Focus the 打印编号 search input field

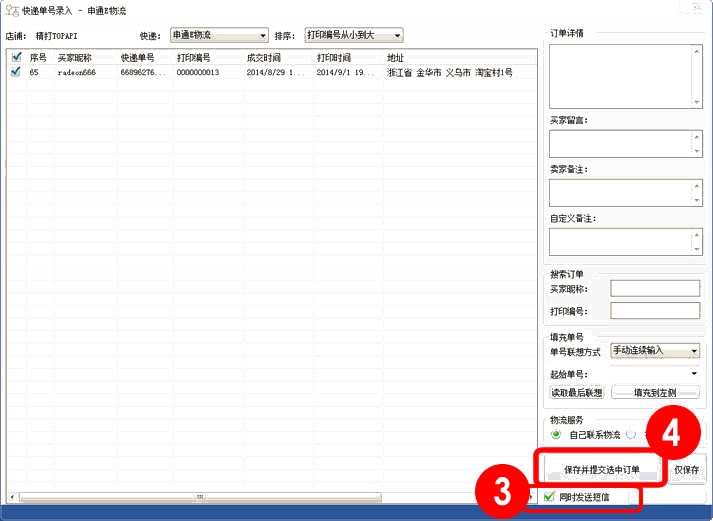pyautogui.click(x=655, y=311)
